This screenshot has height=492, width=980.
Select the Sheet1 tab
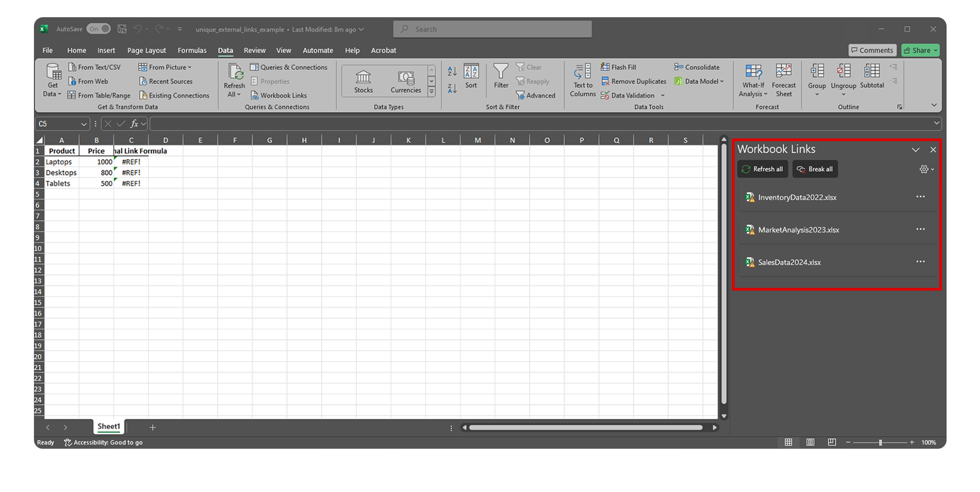[x=108, y=426]
